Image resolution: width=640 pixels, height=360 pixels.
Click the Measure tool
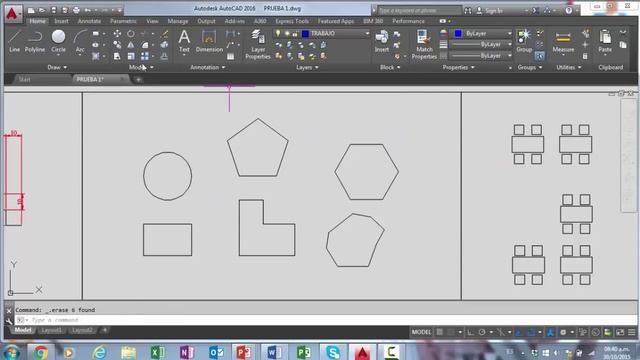[x=563, y=41]
